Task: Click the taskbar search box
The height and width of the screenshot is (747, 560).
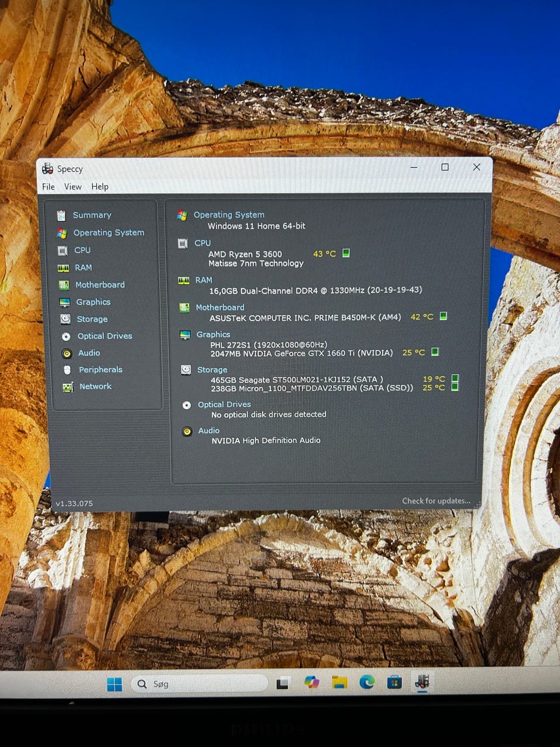Action: [200, 683]
